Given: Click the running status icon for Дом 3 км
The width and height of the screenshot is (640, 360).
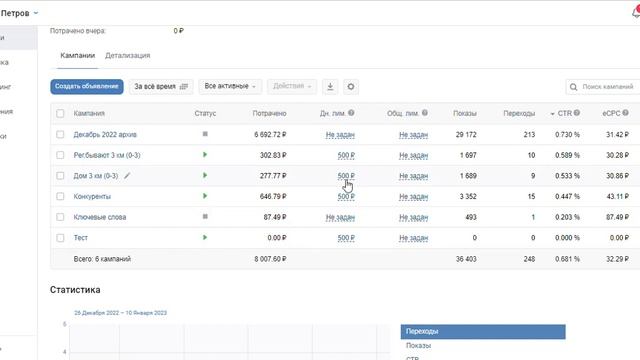Looking at the screenshot, I should tap(205, 176).
